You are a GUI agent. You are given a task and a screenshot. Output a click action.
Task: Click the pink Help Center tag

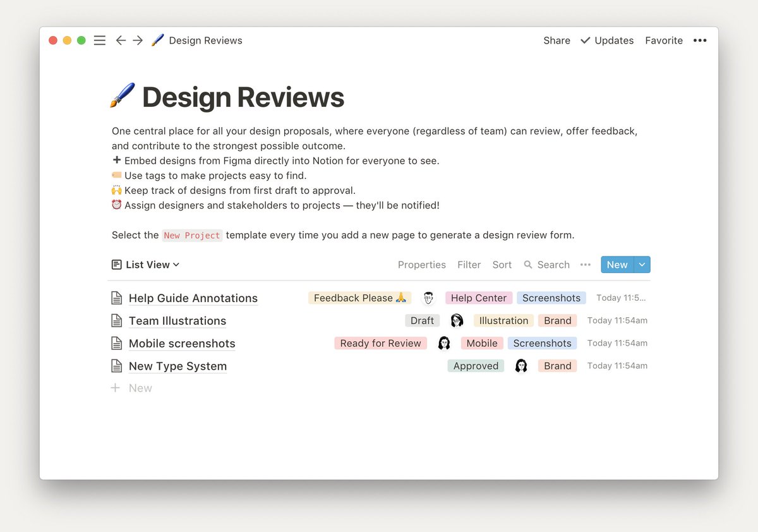point(478,297)
